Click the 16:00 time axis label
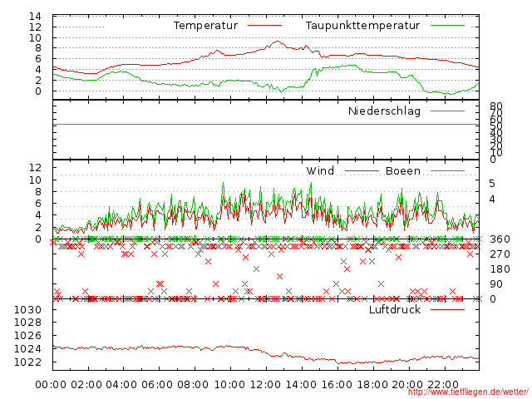The width and height of the screenshot is (532, 399). tap(337, 385)
